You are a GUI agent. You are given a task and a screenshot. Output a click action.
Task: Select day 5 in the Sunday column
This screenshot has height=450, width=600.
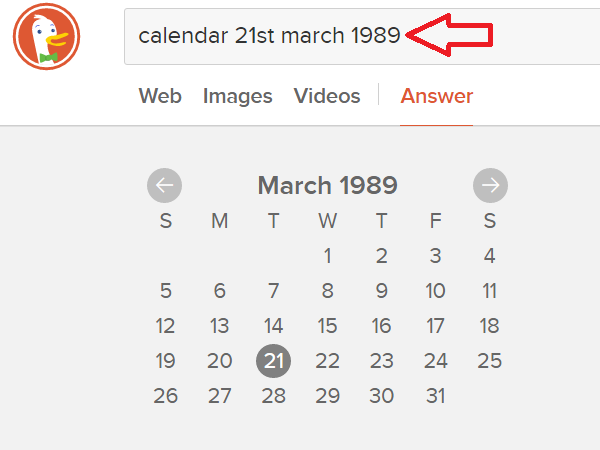pos(166,291)
